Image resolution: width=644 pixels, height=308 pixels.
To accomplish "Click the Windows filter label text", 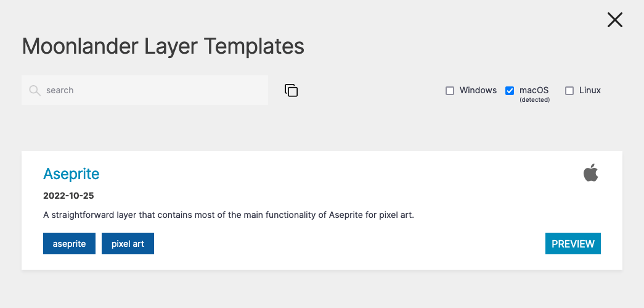I will click(478, 90).
